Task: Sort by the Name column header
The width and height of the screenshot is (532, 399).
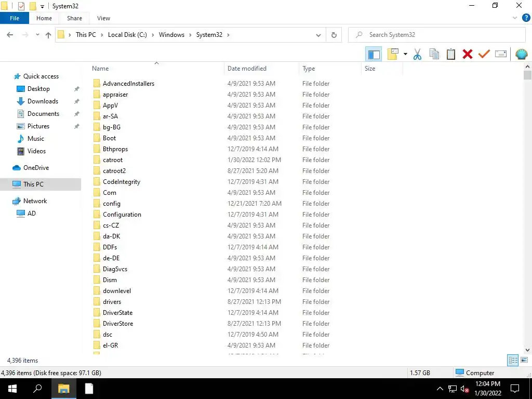Action: (x=156, y=68)
